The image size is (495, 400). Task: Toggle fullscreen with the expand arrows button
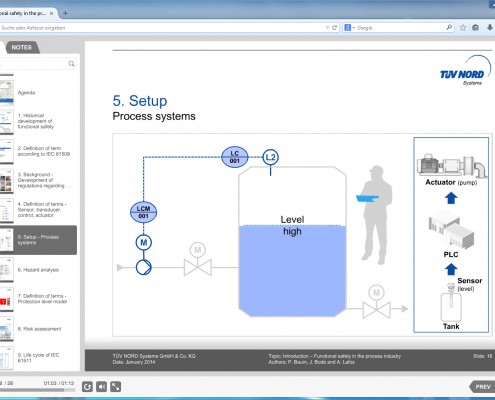pyautogui.click(x=116, y=387)
